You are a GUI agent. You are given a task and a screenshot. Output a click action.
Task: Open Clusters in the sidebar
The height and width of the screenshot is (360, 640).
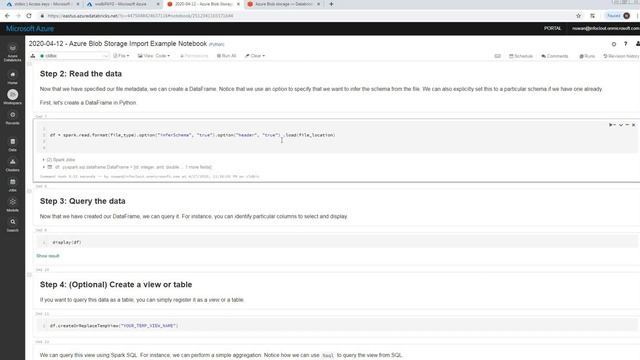click(x=12, y=164)
